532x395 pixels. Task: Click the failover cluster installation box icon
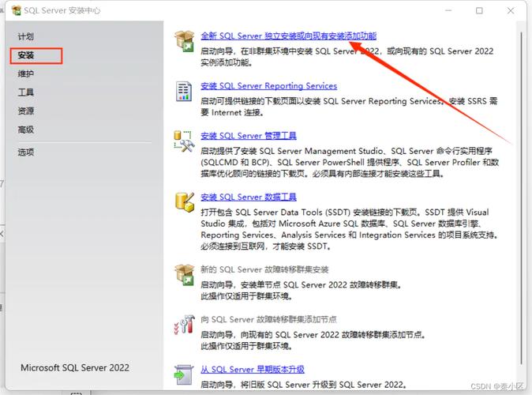point(185,275)
